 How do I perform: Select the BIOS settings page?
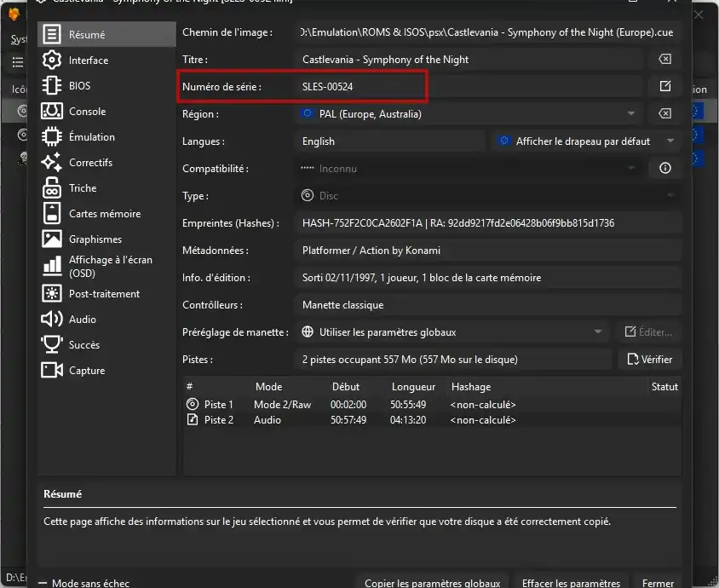[x=106, y=86]
